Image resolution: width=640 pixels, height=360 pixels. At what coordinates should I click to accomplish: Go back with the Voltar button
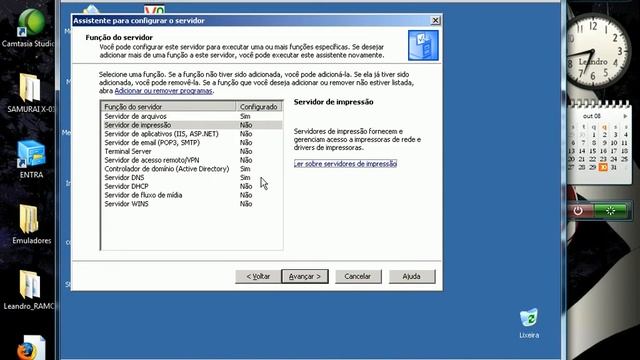click(x=258, y=276)
